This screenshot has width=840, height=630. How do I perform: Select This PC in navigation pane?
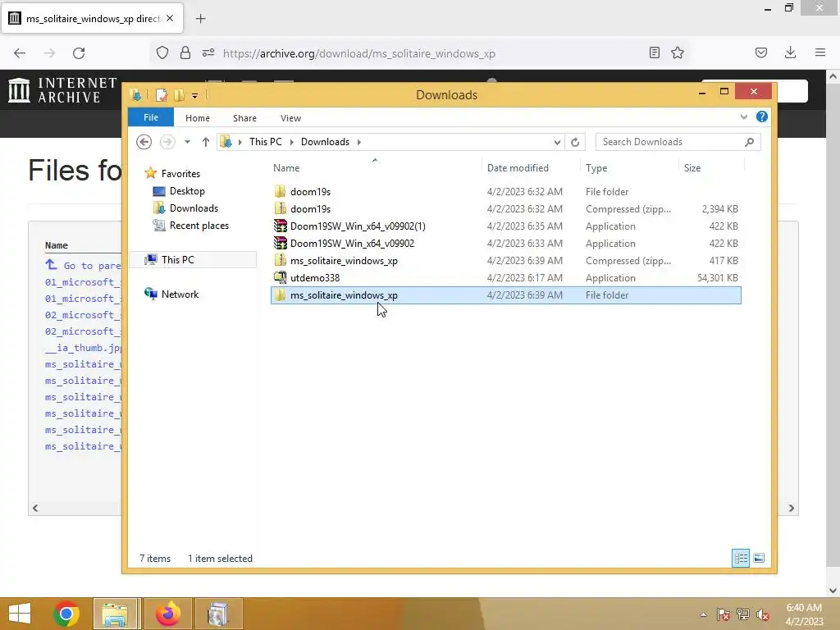(x=177, y=260)
